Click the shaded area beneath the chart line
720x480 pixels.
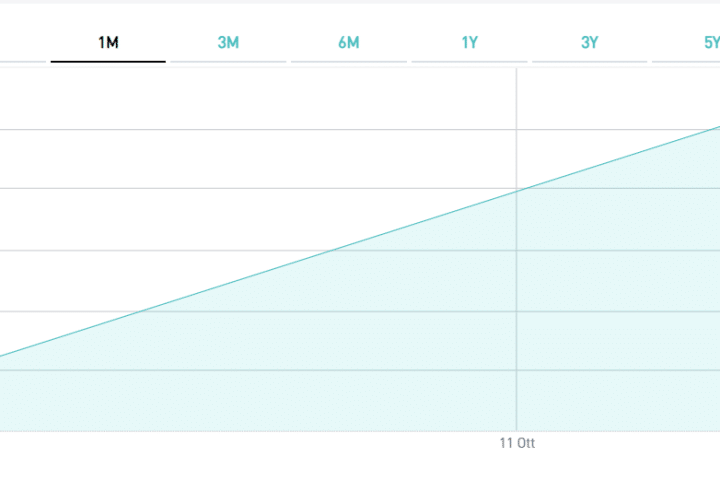(321, 349)
